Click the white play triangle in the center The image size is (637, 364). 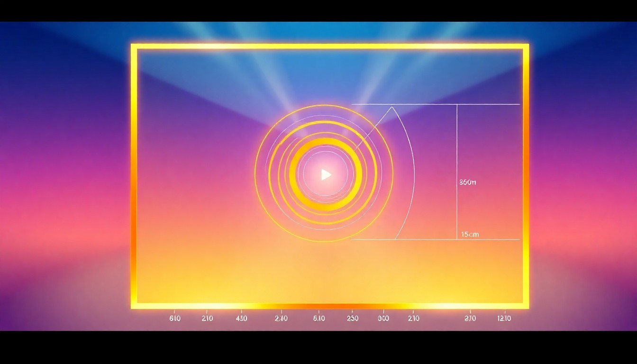(326, 174)
